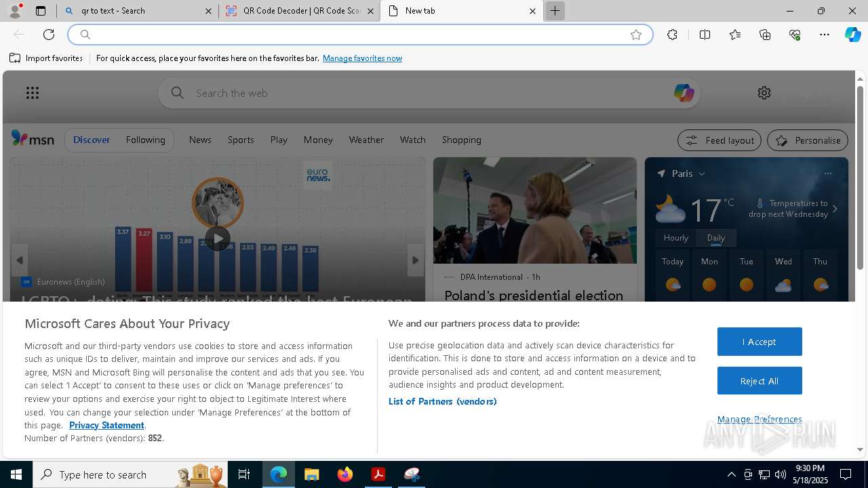Image resolution: width=868 pixels, height=488 pixels.
Task: Show hidden system tray icons
Action: click(x=731, y=474)
